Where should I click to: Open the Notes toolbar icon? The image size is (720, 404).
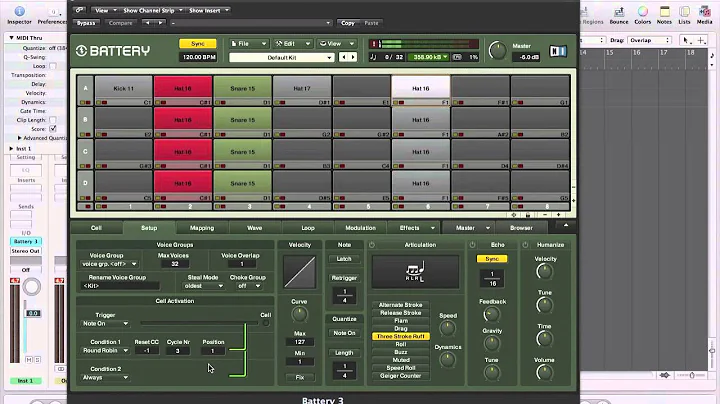(664, 11)
